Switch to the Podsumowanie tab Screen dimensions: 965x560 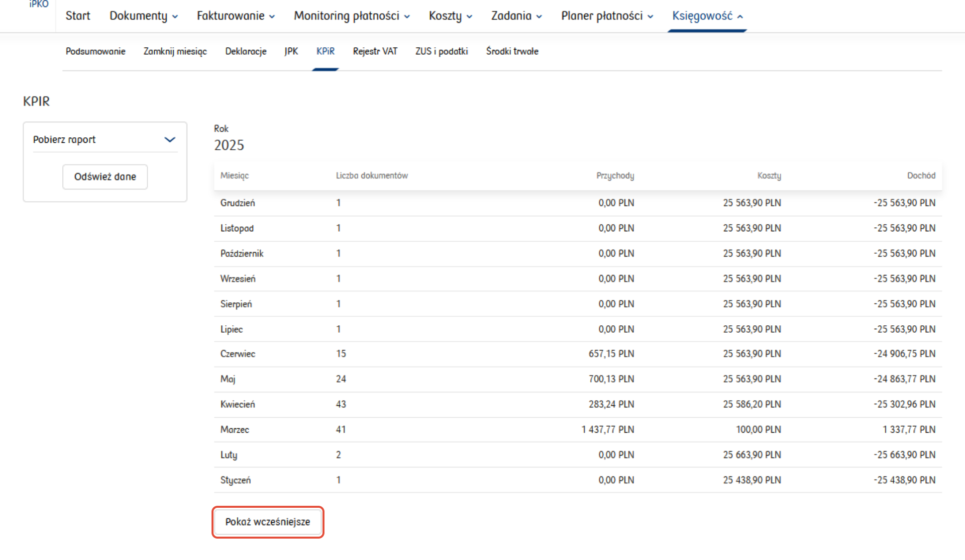96,51
